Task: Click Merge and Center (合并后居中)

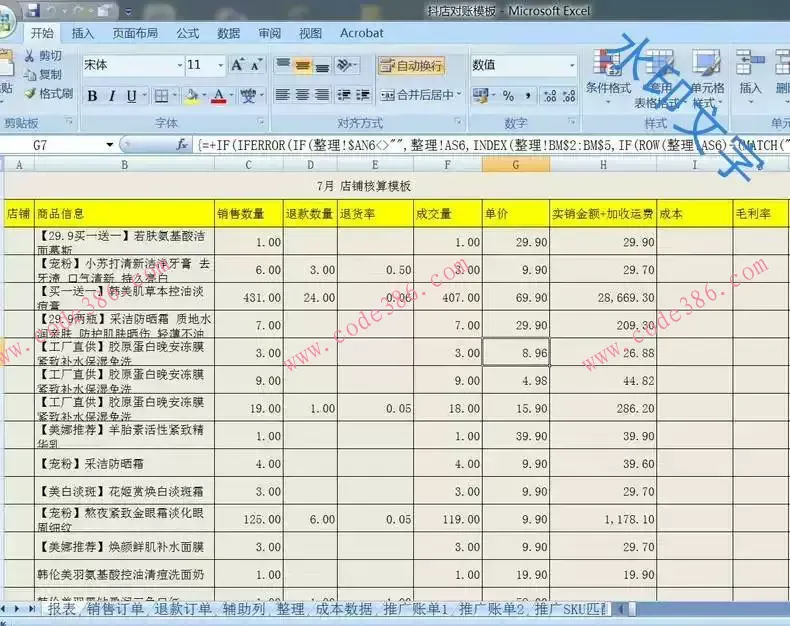Action: (416, 95)
